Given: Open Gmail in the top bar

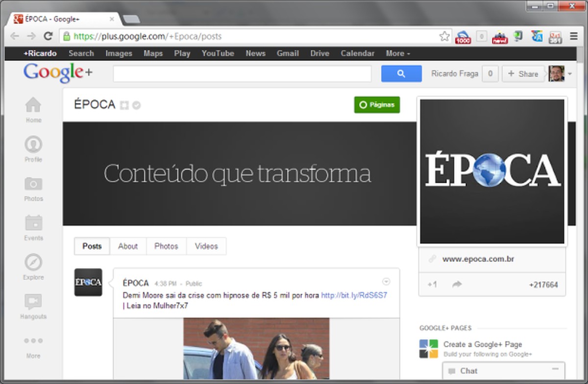Looking at the screenshot, I should [x=288, y=53].
